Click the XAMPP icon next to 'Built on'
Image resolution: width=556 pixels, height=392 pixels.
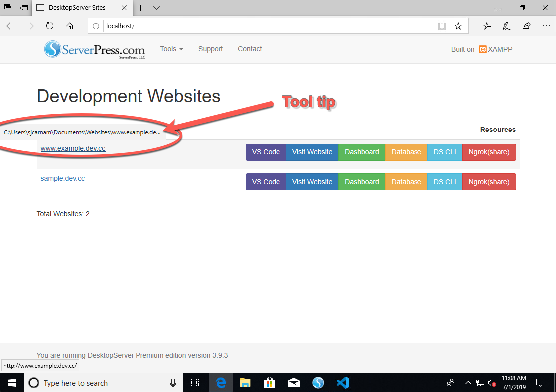click(482, 49)
